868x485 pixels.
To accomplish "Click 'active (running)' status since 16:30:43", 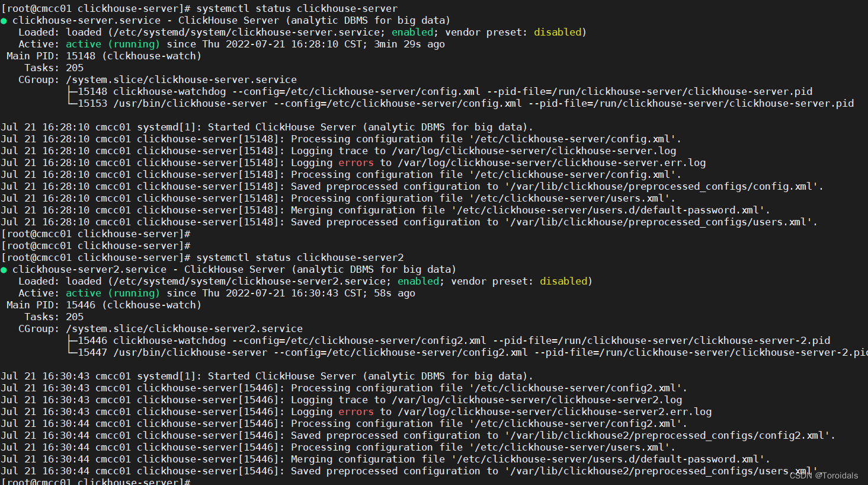I will pos(113,293).
